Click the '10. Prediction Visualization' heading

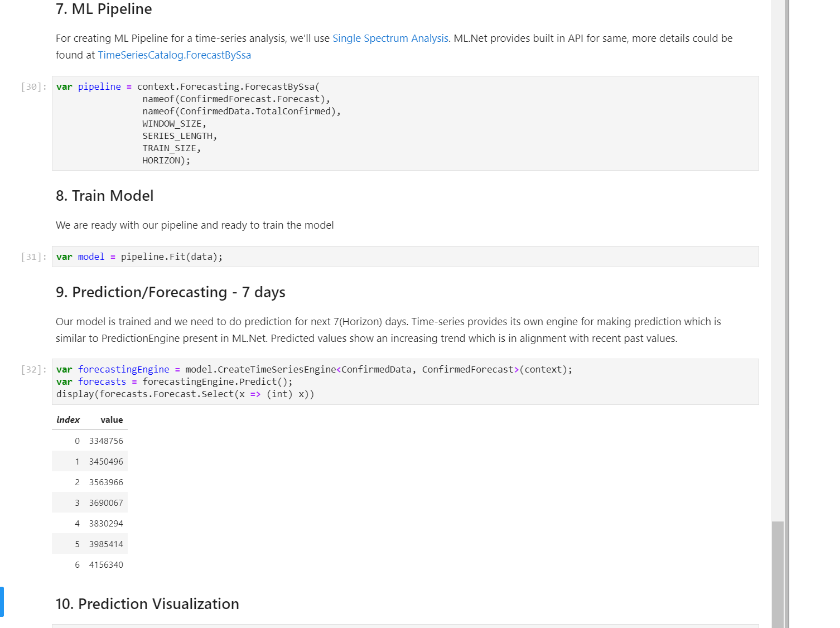coord(147,604)
